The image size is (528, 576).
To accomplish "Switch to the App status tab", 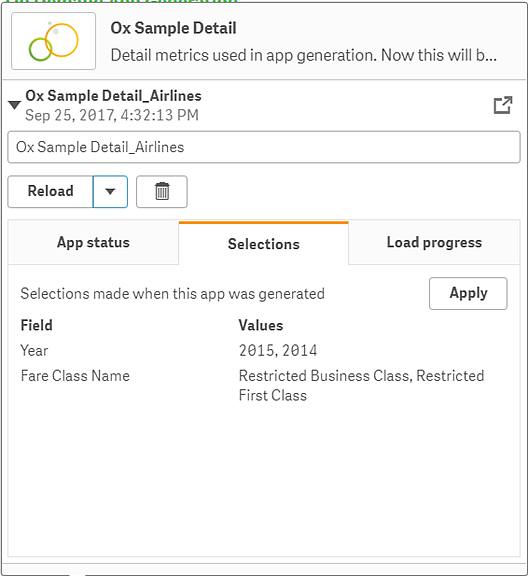I will (x=93, y=242).
